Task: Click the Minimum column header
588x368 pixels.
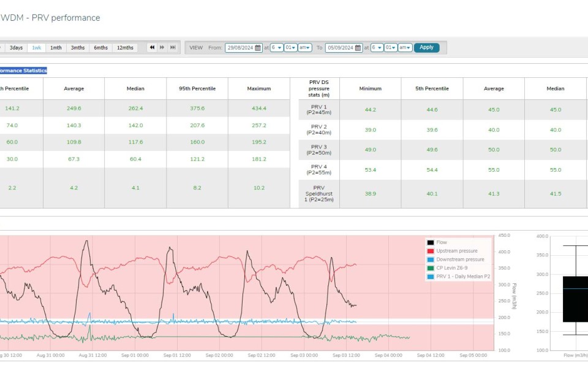Action: [x=370, y=88]
